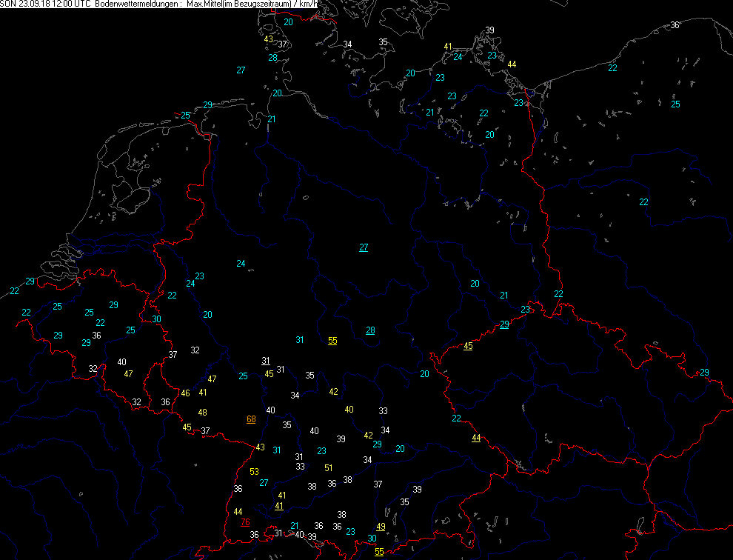Select the red underlined 76 station value
The width and height of the screenshot is (733, 560).
[245, 522]
